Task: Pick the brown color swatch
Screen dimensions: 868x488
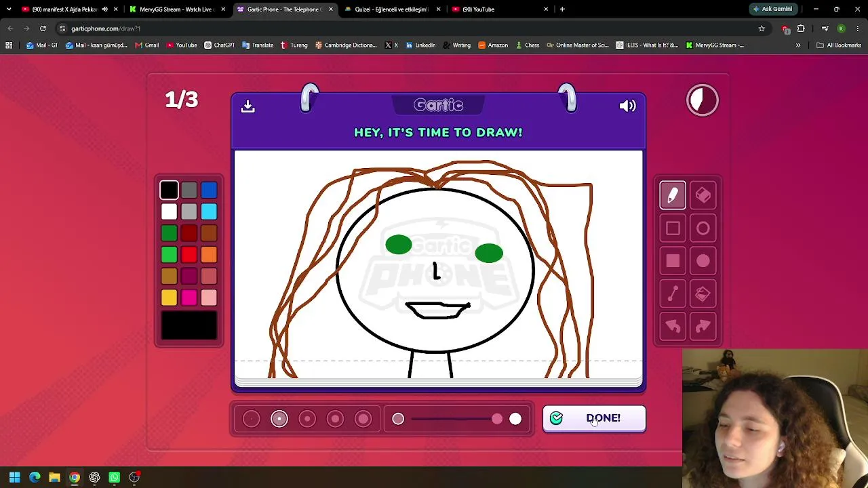Action: tap(209, 233)
